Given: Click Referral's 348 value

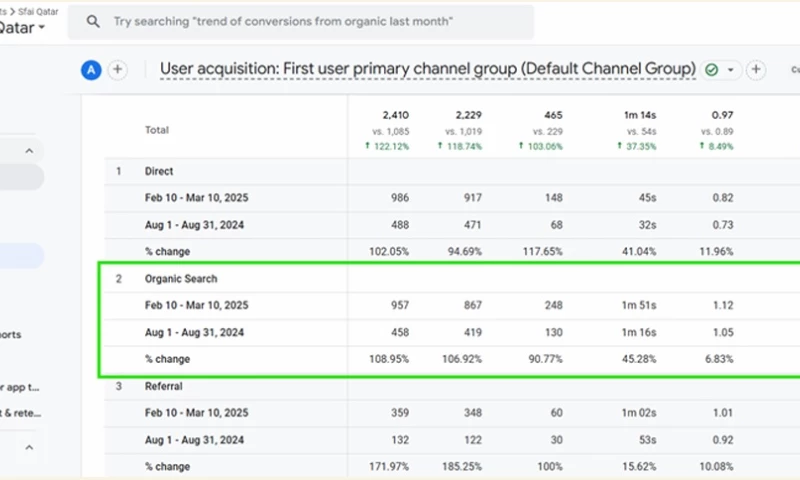Looking at the screenshot, I should 472,413.
